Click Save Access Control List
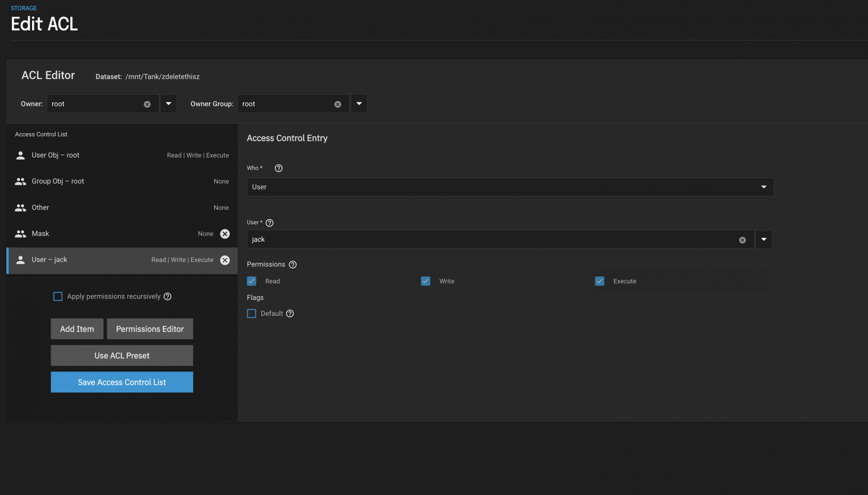 (122, 382)
